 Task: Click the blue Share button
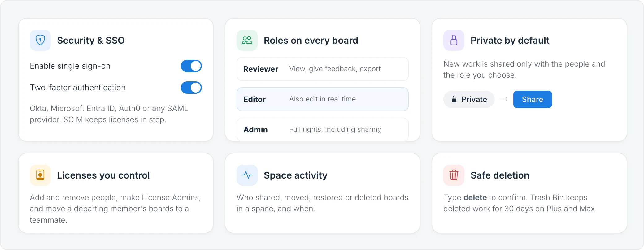[x=533, y=99]
